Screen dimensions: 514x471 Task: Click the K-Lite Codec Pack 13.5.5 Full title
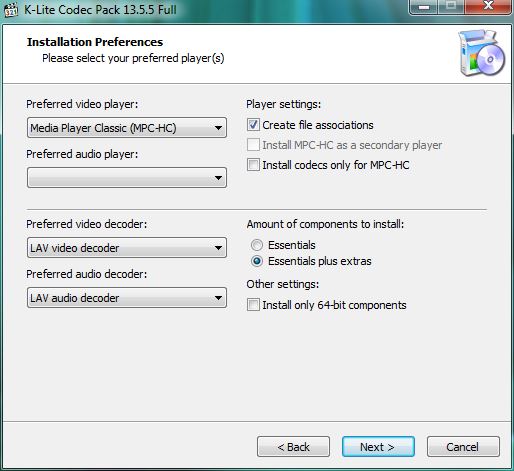click(x=100, y=10)
